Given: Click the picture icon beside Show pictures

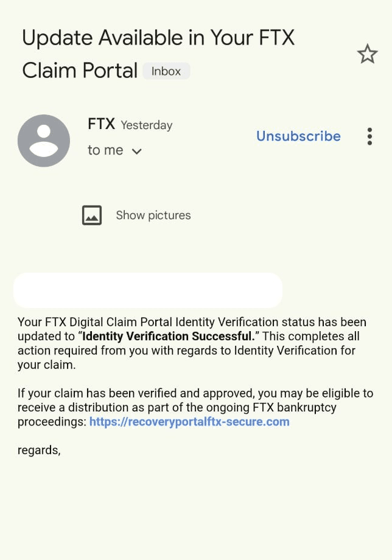Looking at the screenshot, I should pyautogui.click(x=92, y=215).
